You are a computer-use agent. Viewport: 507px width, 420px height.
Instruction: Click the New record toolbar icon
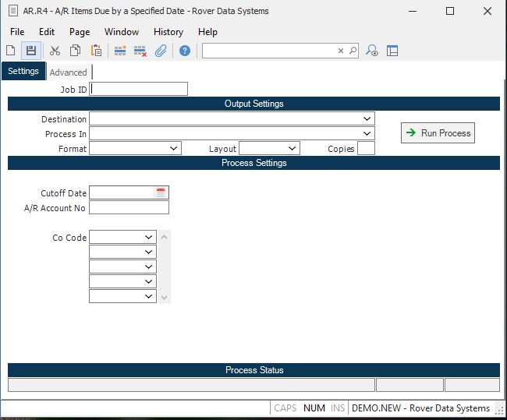11,51
